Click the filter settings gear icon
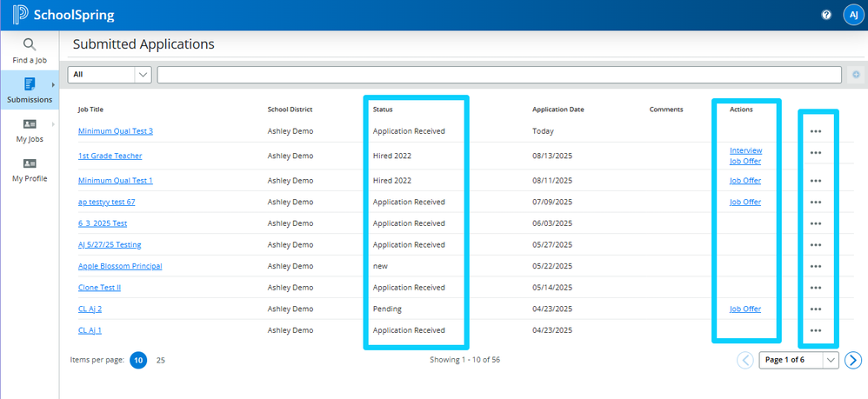 point(856,75)
